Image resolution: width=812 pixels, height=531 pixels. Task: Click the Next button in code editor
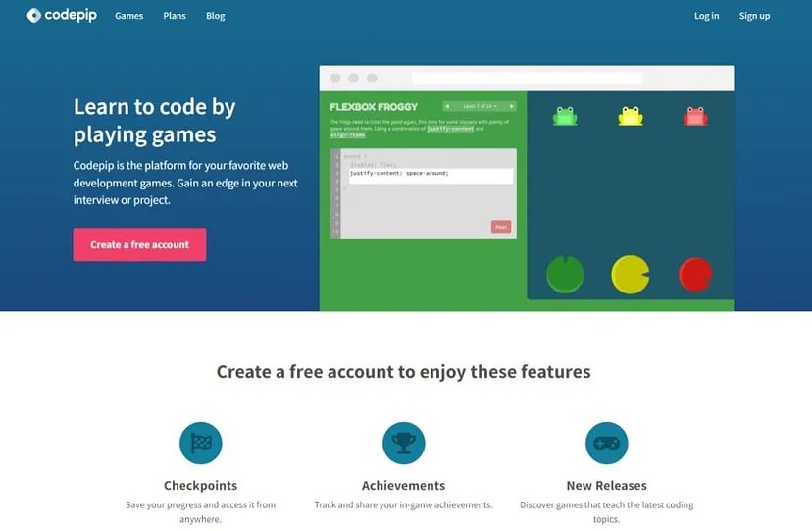pos(501,227)
